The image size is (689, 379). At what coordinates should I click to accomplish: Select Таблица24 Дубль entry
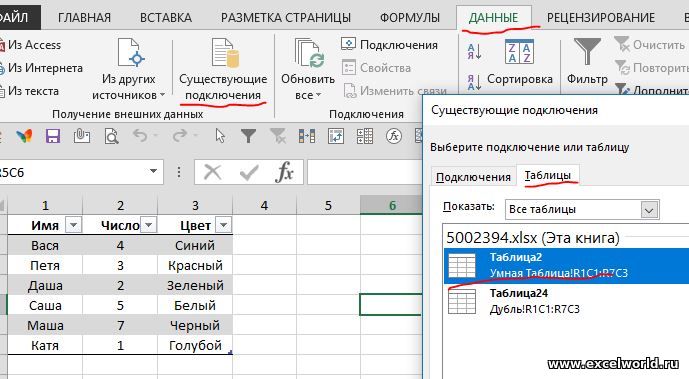click(x=566, y=301)
